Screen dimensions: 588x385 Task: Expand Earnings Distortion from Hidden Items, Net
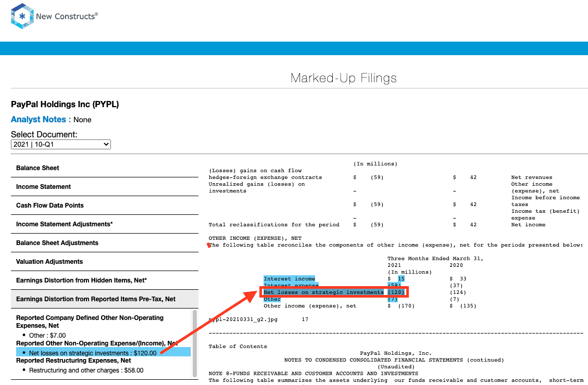coord(105,280)
